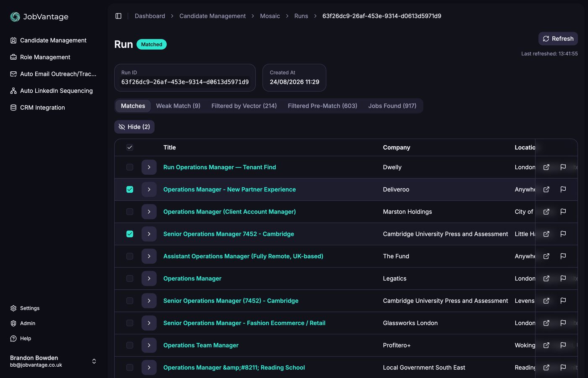The image size is (588, 378).
Task: Open Candidate Management in sidebar
Action: (x=48, y=40)
